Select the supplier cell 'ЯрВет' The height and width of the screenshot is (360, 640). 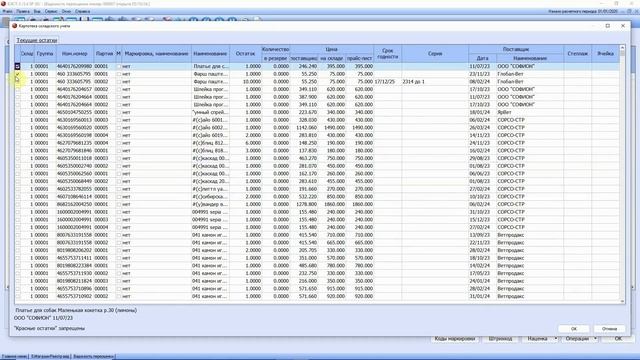point(530,112)
